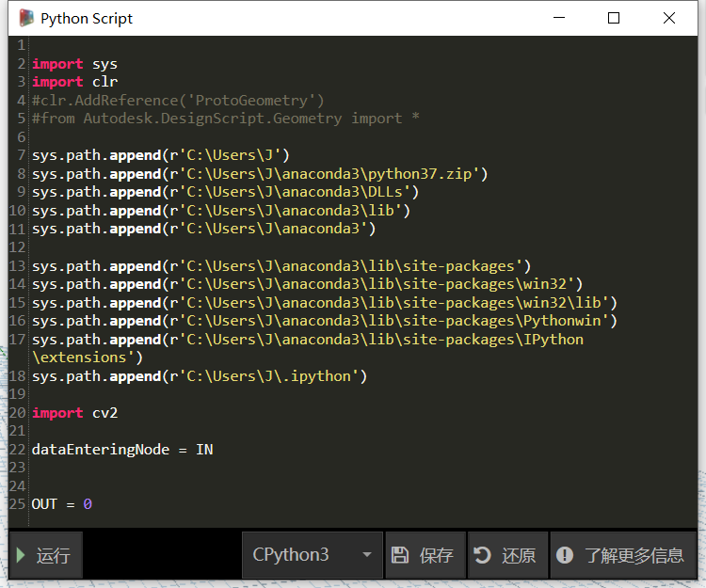Click the '.ipython' path line

[x=200, y=376]
